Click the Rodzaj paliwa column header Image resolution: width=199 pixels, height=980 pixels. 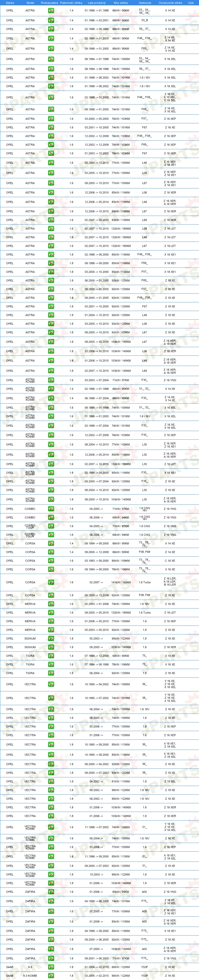point(49,3)
